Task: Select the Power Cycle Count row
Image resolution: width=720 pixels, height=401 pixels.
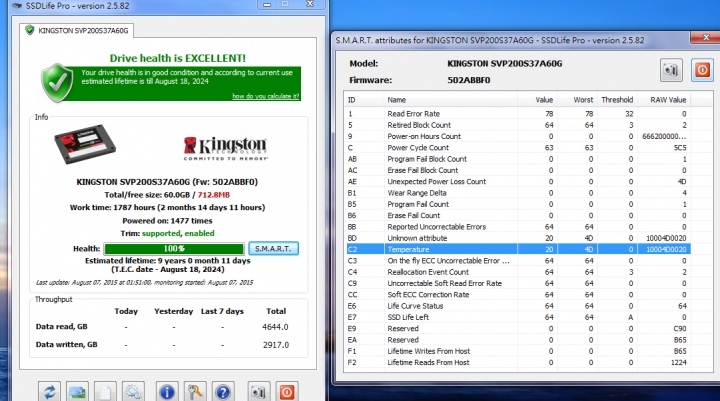Action: pos(518,147)
